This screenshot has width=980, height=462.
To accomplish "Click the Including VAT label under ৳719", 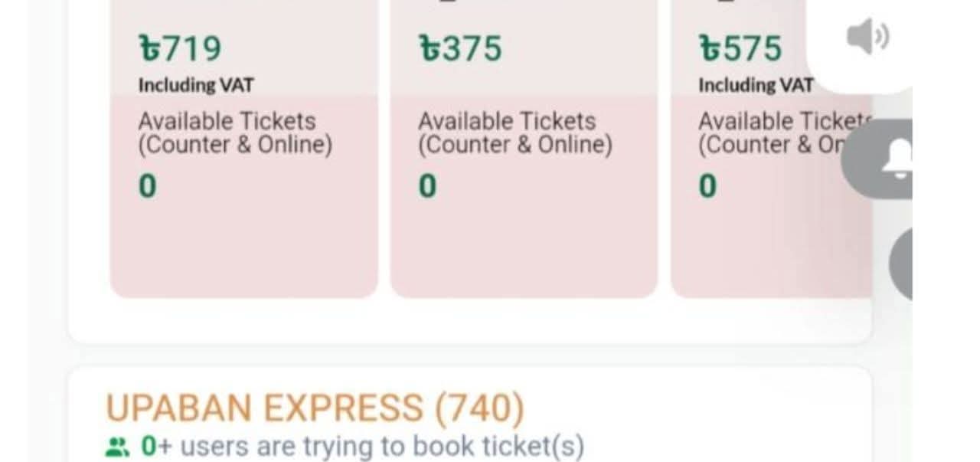I will coord(196,85).
